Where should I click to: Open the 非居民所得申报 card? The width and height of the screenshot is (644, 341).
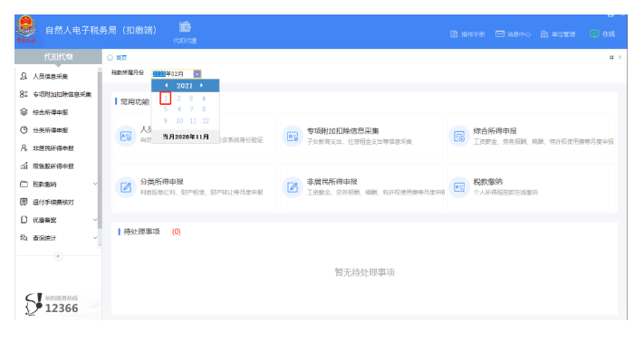361,187
